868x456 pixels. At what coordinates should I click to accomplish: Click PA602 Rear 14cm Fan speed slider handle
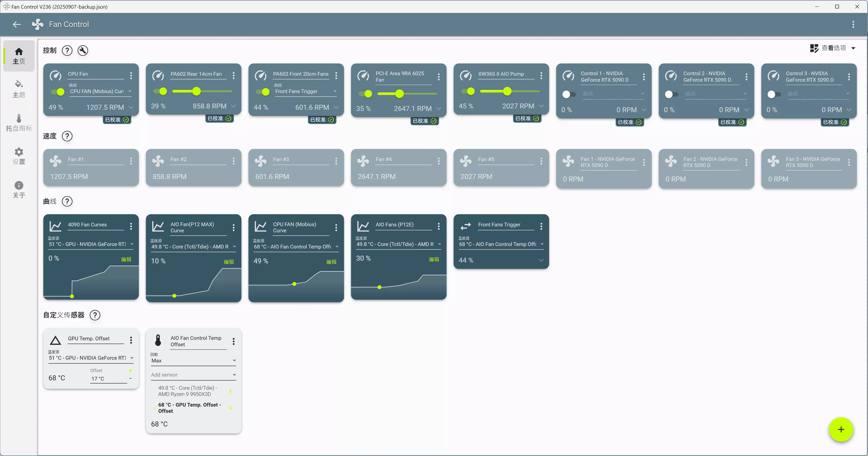coord(196,91)
